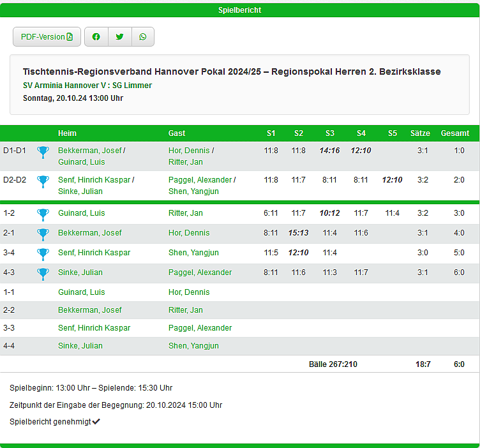The image size is (480, 448).
Task: Share report via Twitter icon
Action: click(x=120, y=37)
